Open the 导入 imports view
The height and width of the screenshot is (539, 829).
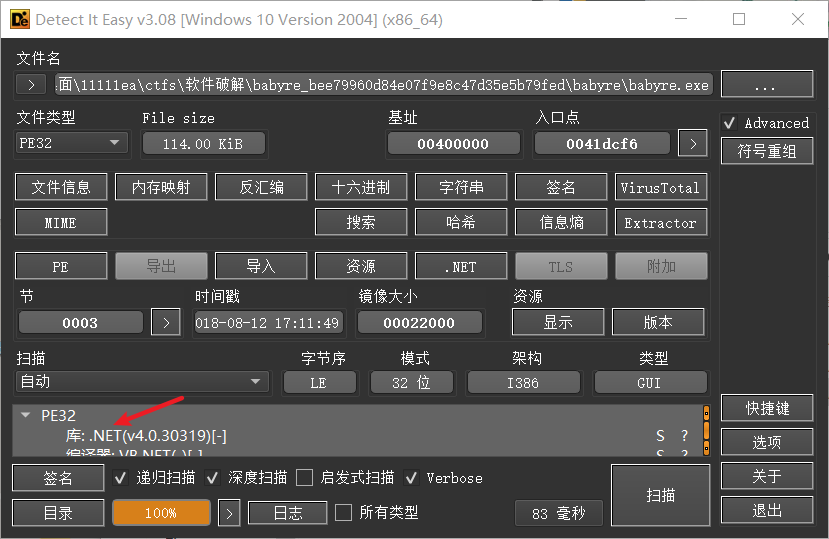(261, 266)
